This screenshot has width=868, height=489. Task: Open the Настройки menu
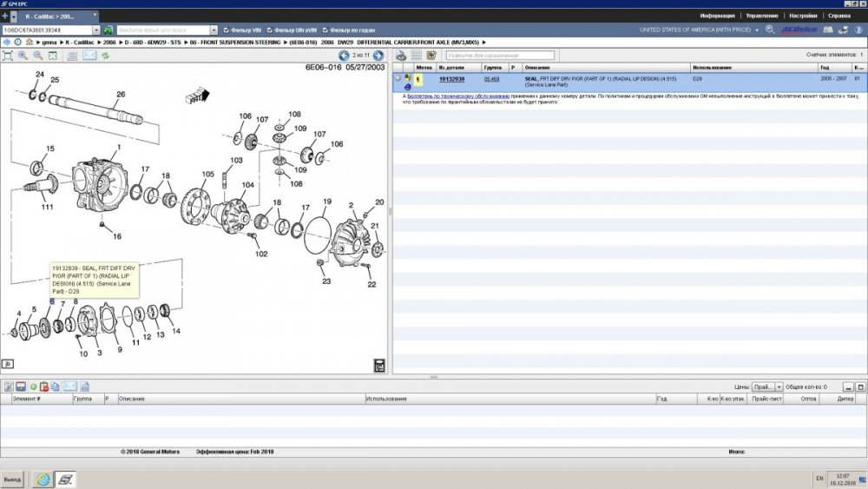803,16
